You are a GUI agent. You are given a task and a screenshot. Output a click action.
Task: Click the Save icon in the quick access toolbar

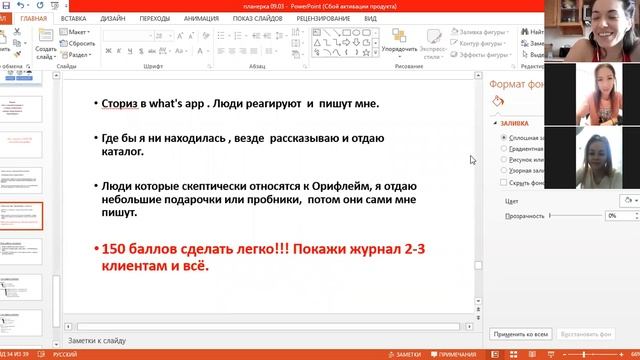[6, 6]
